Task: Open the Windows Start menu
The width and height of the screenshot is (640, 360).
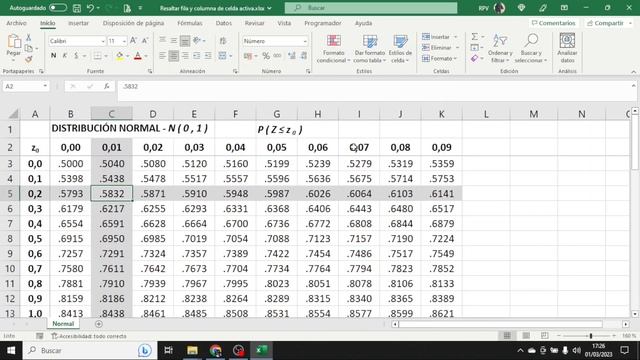Action: coord(11,350)
